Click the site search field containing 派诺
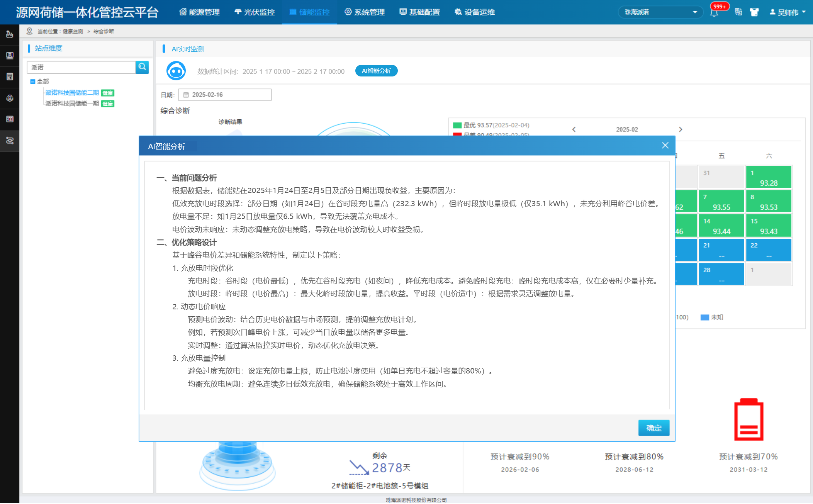The width and height of the screenshot is (813, 504). click(81, 67)
